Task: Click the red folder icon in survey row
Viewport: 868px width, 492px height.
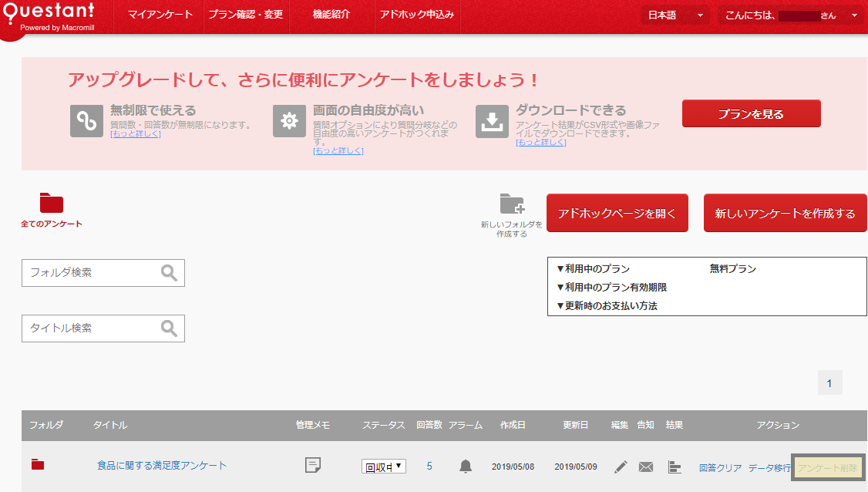Action: (38, 464)
